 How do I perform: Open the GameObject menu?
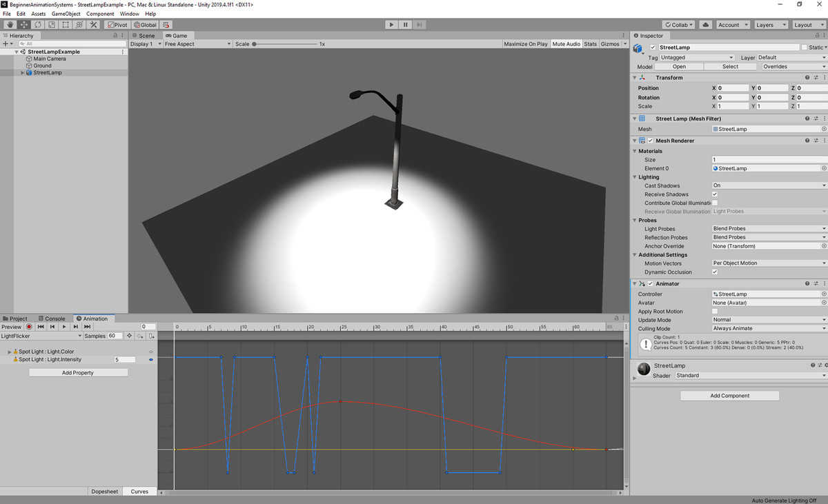click(66, 14)
